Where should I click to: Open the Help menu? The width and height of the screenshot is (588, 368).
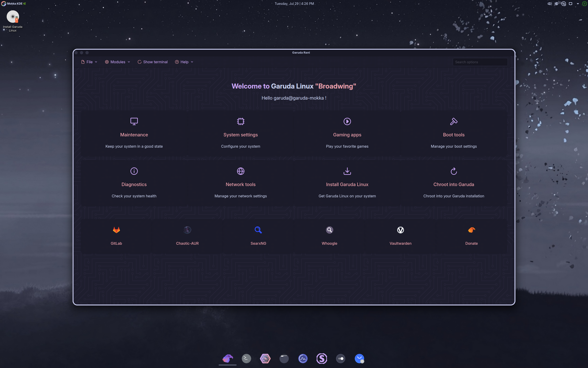click(x=184, y=62)
